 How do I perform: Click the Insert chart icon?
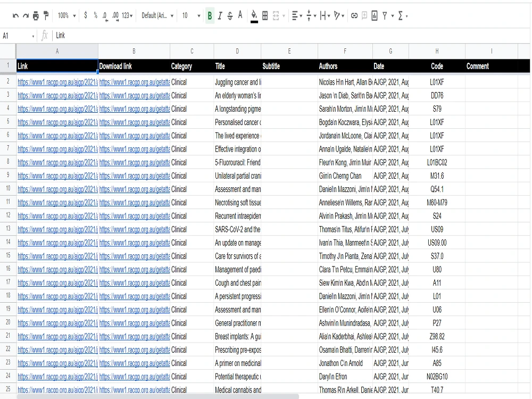coord(375,15)
